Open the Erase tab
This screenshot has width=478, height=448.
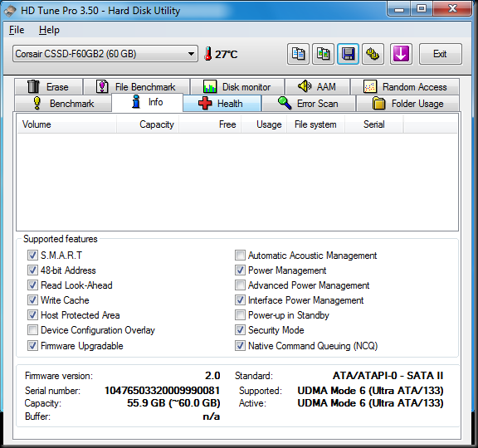[48, 87]
